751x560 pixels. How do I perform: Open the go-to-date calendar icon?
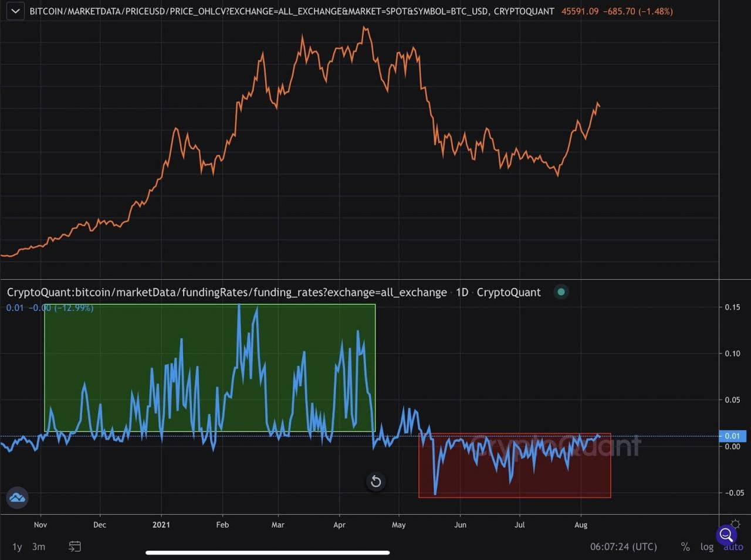75,547
